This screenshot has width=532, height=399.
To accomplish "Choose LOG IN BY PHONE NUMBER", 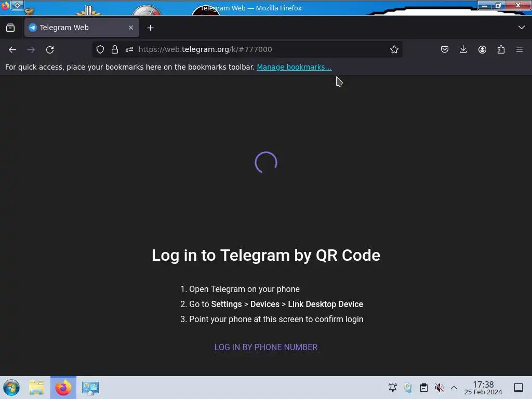I will coord(266,347).
